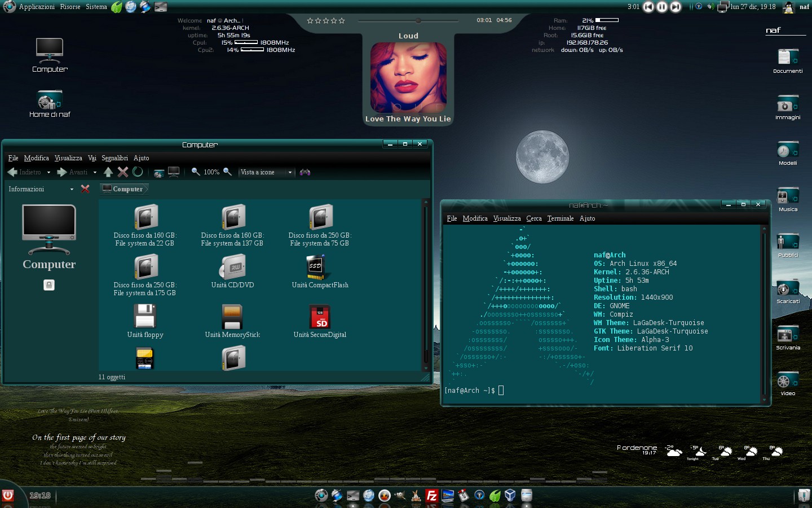Open Visualizza menu in Computer window

click(x=68, y=158)
